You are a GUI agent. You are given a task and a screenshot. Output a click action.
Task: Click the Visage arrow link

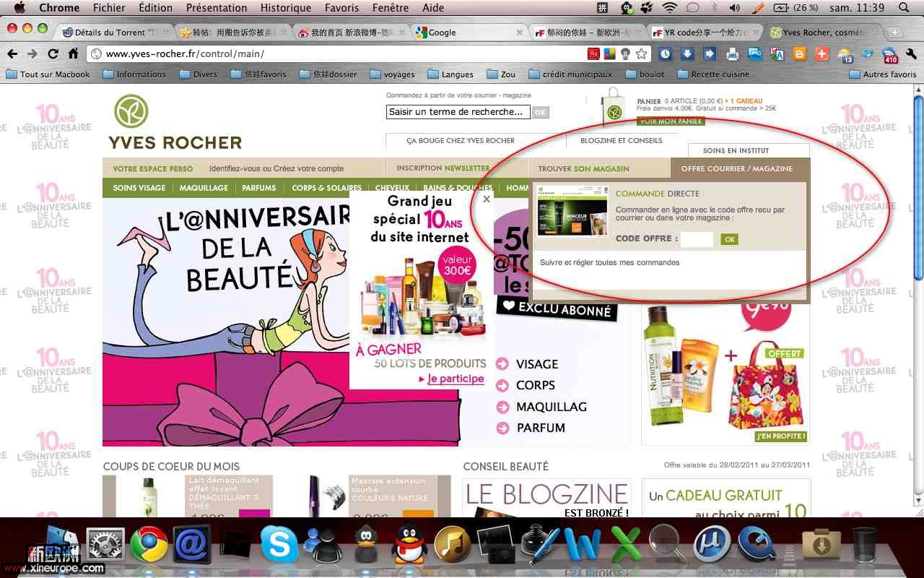coord(528,364)
